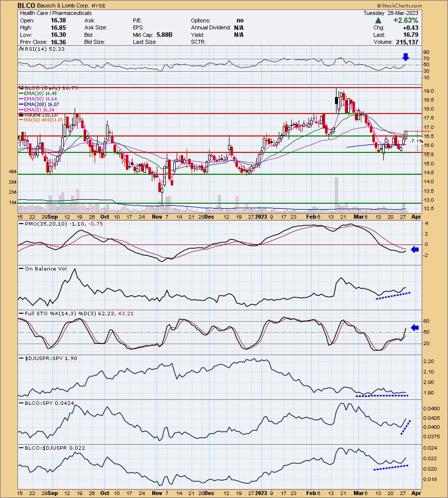Viewport: 448px width, 498px height.
Task: Click the 0.0450 tick on BLCO:SPY axis
Action: click(432, 408)
